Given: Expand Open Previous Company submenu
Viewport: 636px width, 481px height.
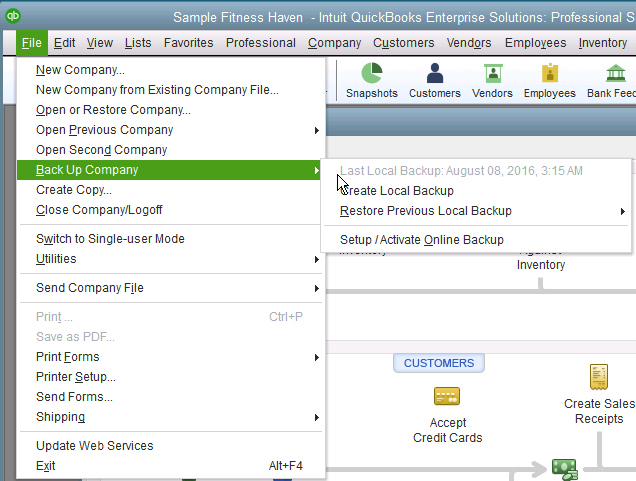Looking at the screenshot, I should [170, 130].
